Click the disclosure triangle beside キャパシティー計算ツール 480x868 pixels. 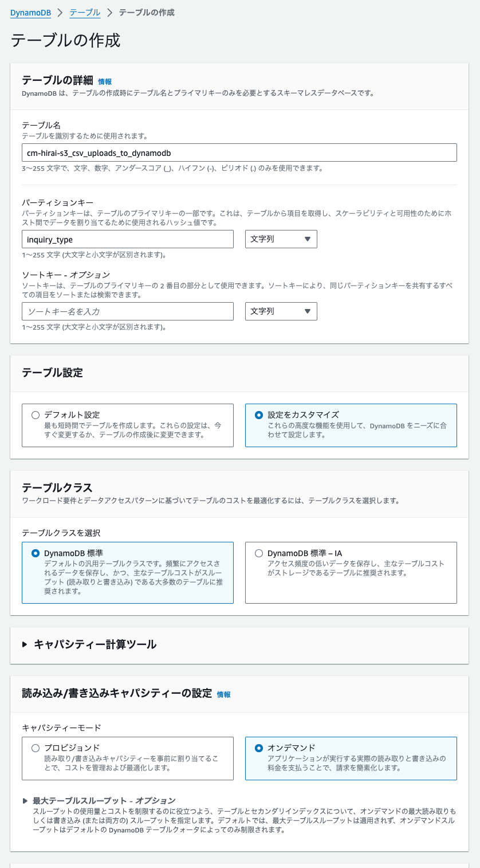(23, 644)
